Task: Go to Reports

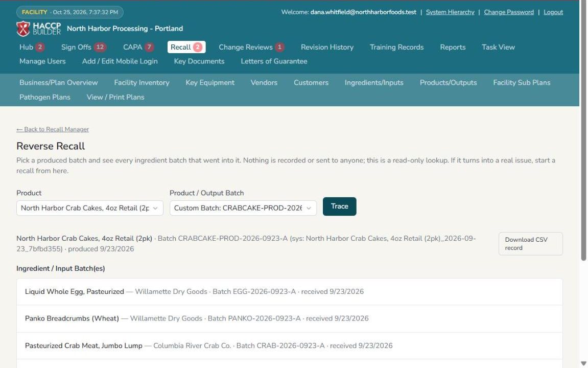Action: tap(453, 47)
